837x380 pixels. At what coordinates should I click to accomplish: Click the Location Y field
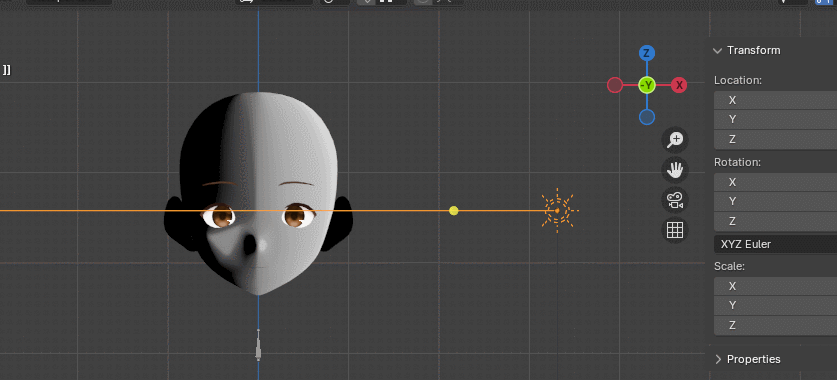(776, 120)
